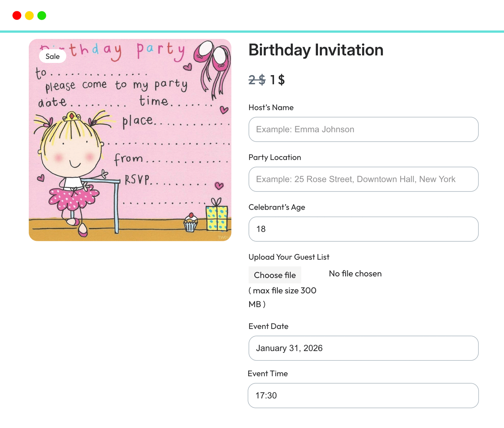
Task: Click the Event Date label
Action: click(268, 326)
